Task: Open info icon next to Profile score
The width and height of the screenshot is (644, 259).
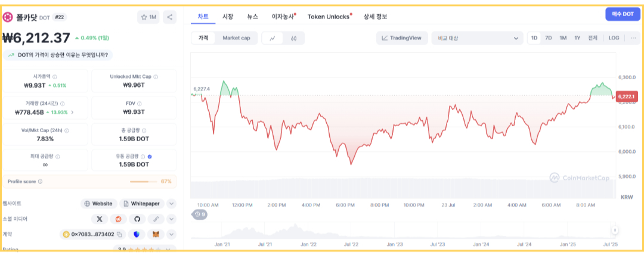Action: pos(41,182)
